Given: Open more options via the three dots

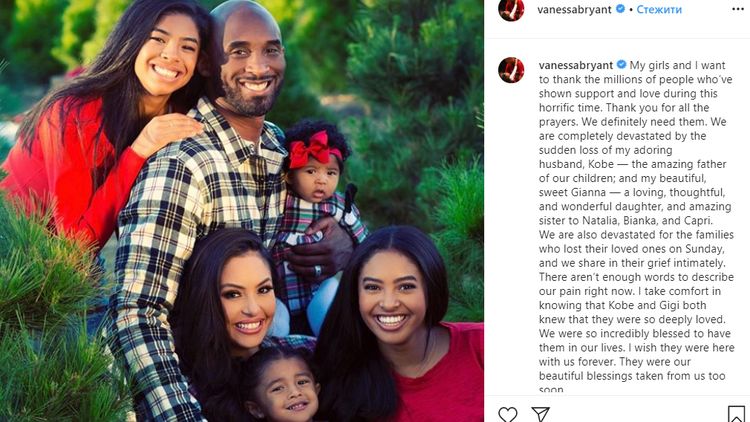Looking at the screenshot, I should tap(738, 9).
